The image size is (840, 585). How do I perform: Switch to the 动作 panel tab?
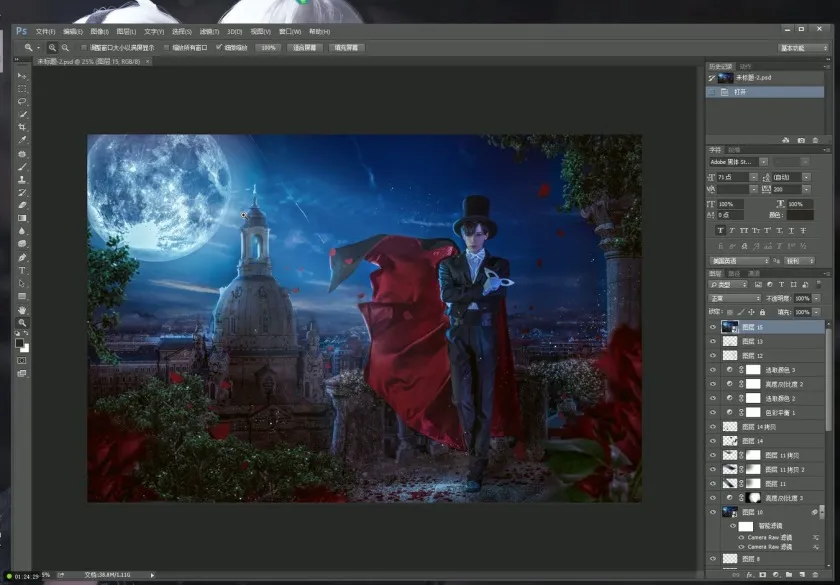point(744,67)
